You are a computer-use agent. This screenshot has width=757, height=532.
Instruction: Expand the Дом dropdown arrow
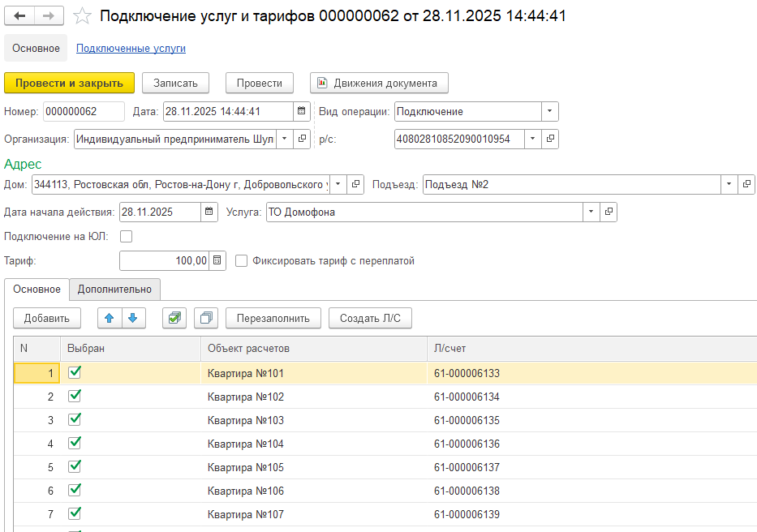pos(338,184)
